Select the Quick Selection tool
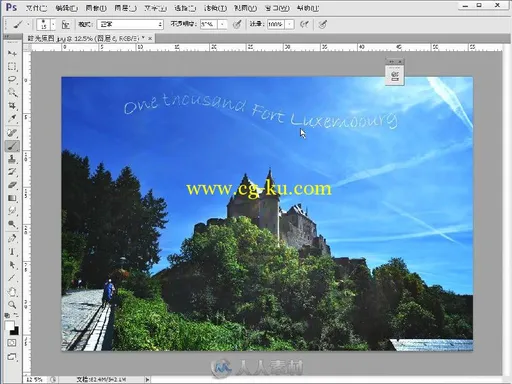 12,92
